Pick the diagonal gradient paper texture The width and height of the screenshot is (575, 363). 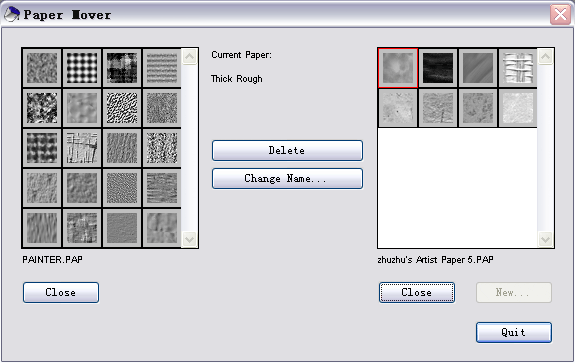tap(478, 68)
